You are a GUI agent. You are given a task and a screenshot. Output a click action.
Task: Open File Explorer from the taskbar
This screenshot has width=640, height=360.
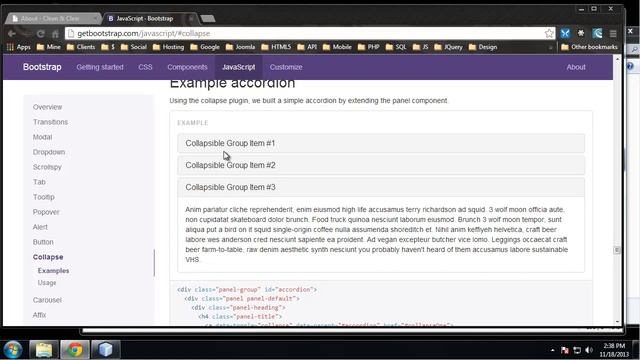tap(44, 350)
